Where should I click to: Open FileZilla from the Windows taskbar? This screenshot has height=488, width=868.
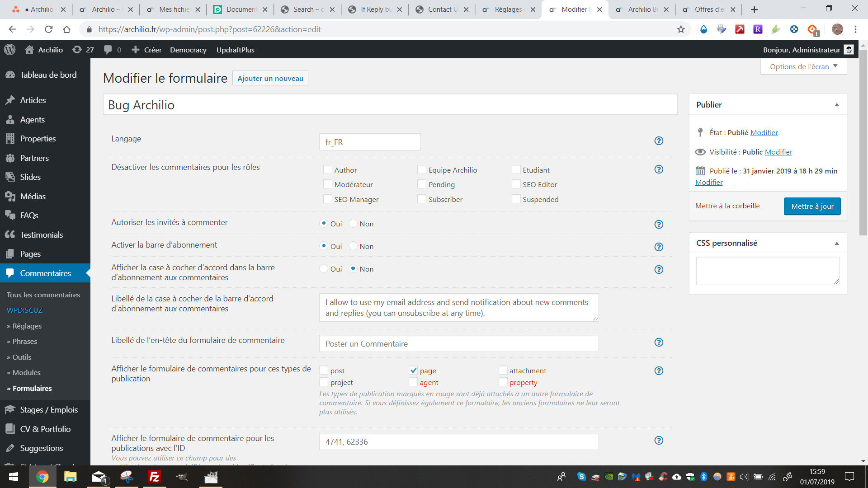155,477
